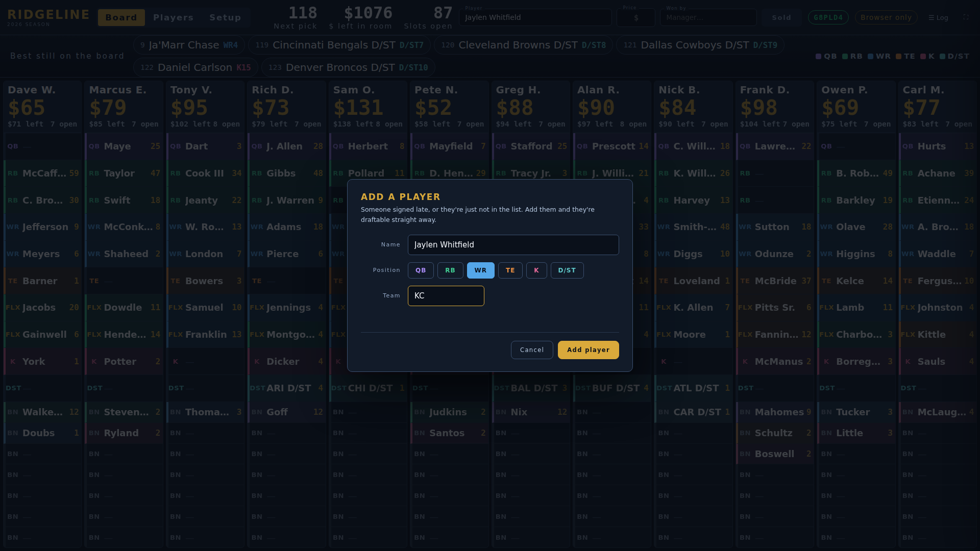Pick the K position option
This screenshot has width=980, height=551.
pyautogui.click(x=536, y=270)
